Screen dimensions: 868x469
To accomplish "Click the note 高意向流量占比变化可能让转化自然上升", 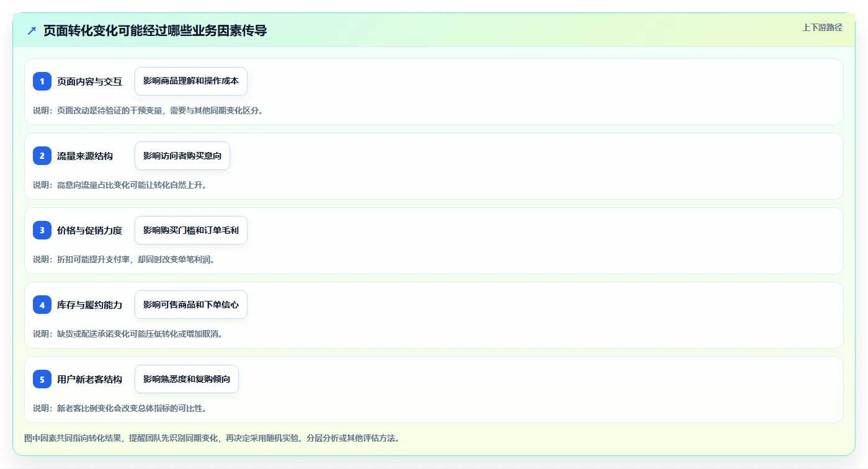I will click(132, 185).
